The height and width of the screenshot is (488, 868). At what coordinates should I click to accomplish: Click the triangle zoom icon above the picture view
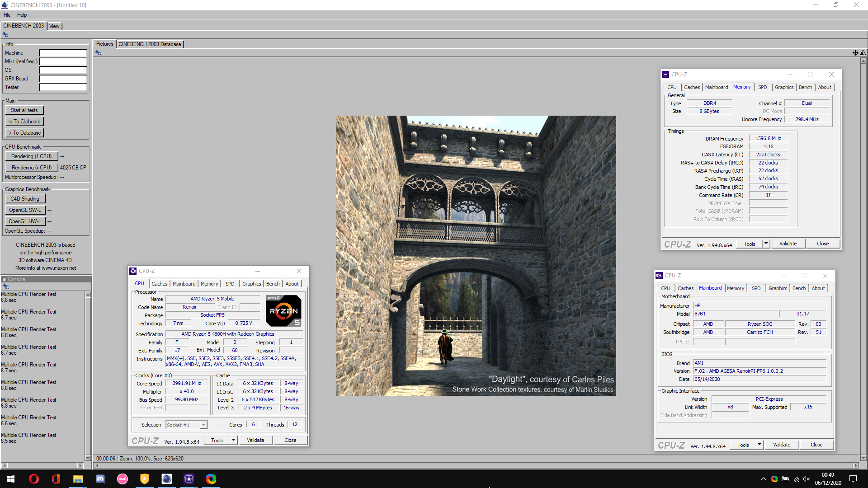point(863,53)
